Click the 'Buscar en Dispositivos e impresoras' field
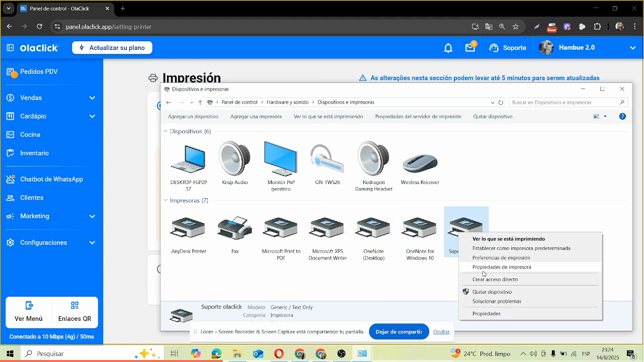Image resolution: width=644 pixels, height=362 pixels. click(x=569, y=102)
